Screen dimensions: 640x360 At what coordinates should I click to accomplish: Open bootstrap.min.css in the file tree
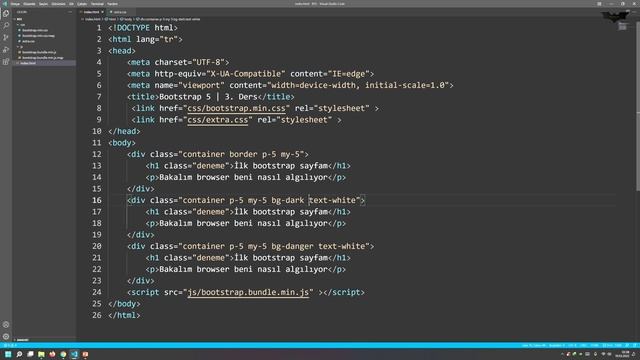tap(35, 30)
